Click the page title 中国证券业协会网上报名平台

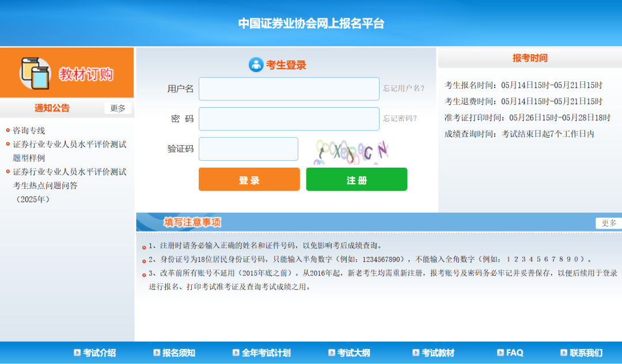pyautogui.click(x=311, y=24)
